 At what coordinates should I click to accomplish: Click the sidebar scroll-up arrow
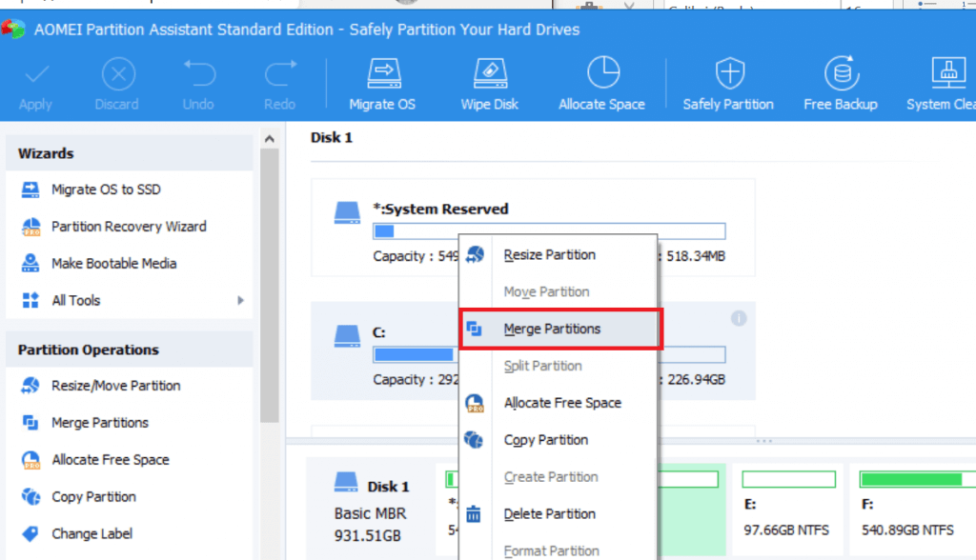(x=270, y=139)
